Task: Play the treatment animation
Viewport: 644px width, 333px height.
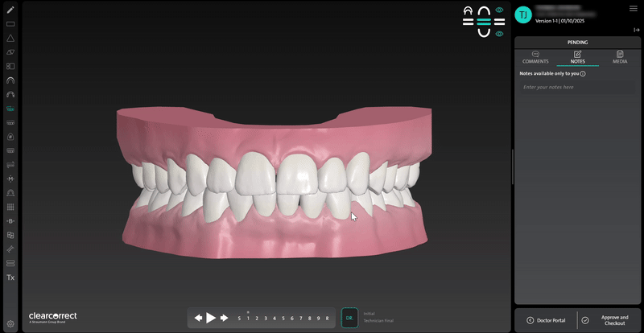Action: pos(211,318)
